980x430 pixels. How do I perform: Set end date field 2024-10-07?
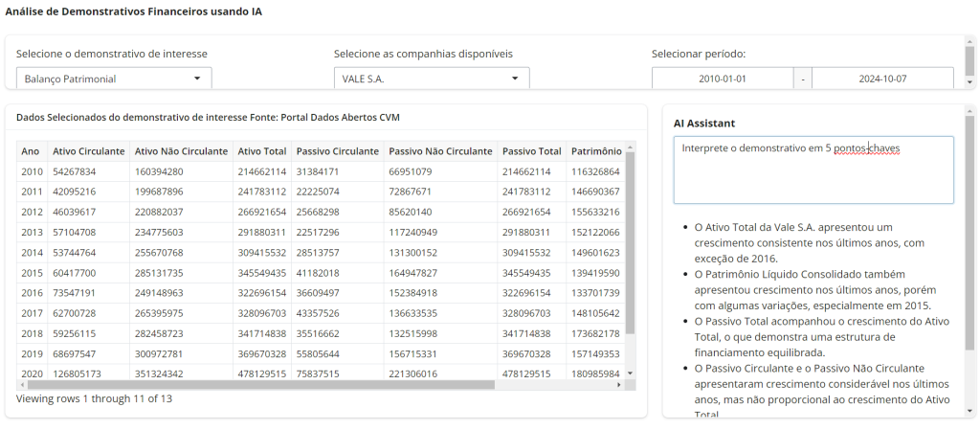point(882,79)
